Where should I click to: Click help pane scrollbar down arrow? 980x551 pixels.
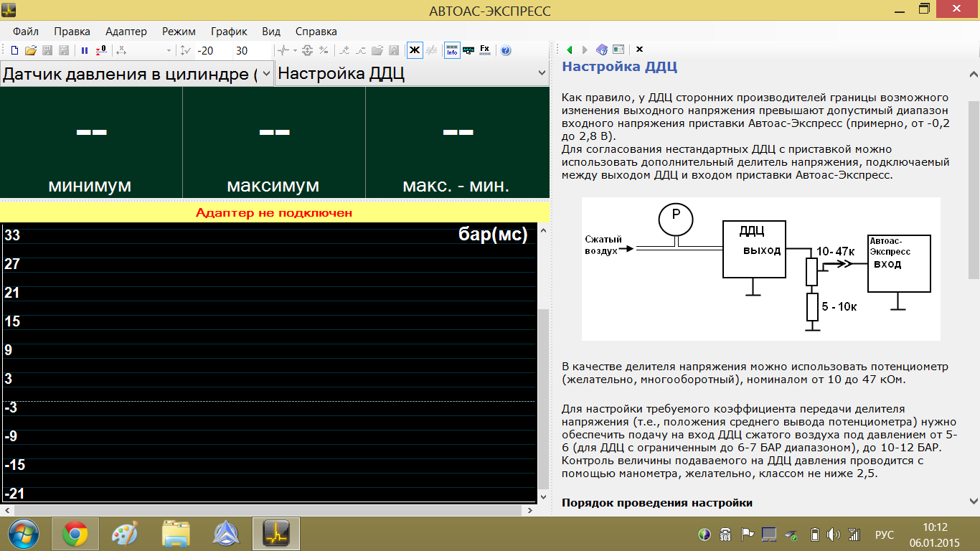tap(974, 501)
